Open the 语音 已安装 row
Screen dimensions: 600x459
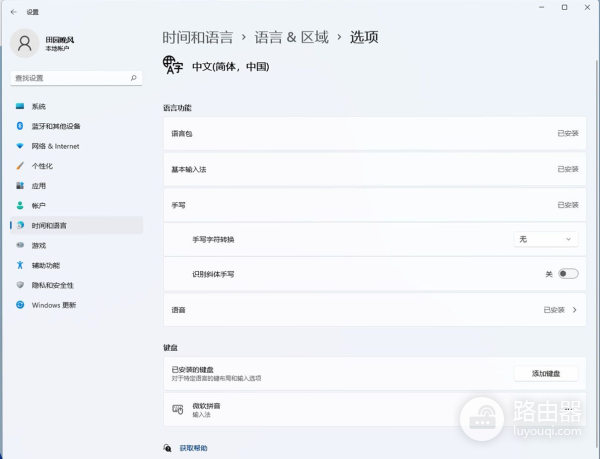[x=375, y=310]
